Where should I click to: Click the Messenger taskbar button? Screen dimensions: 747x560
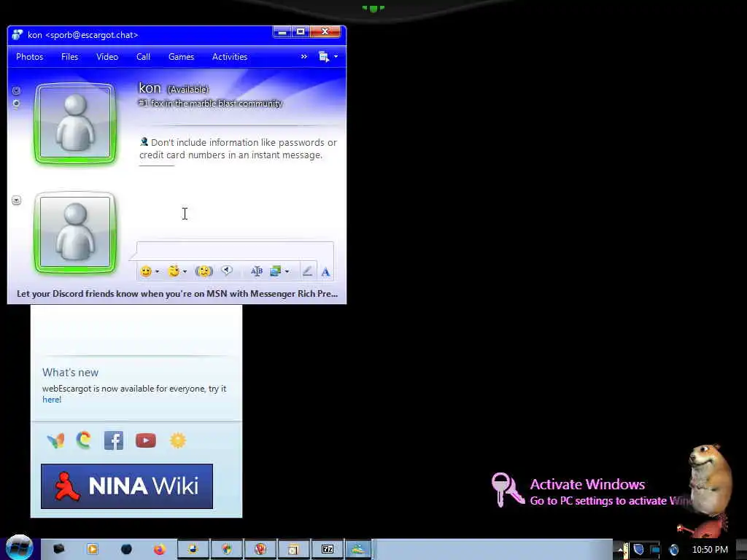[x=358, y=550]
